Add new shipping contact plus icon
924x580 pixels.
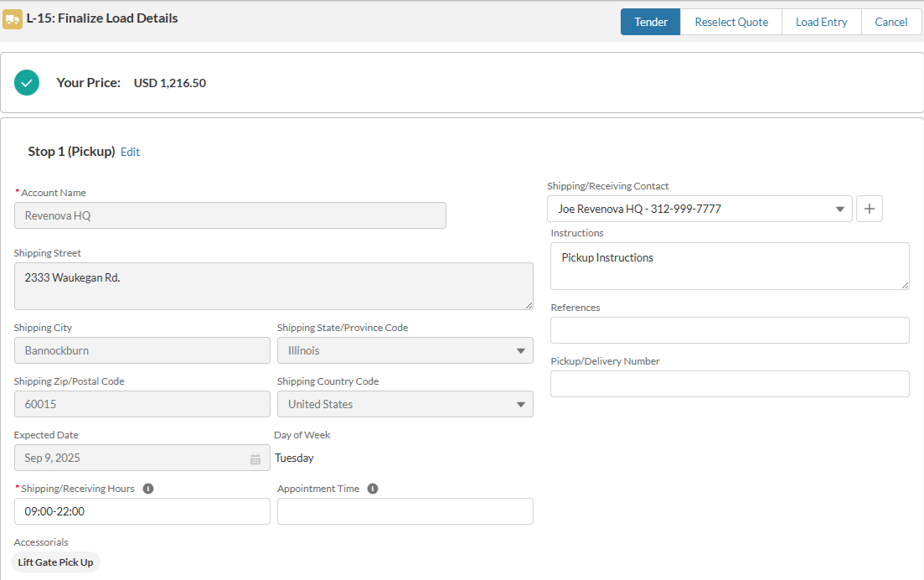(x=870, y=209)
